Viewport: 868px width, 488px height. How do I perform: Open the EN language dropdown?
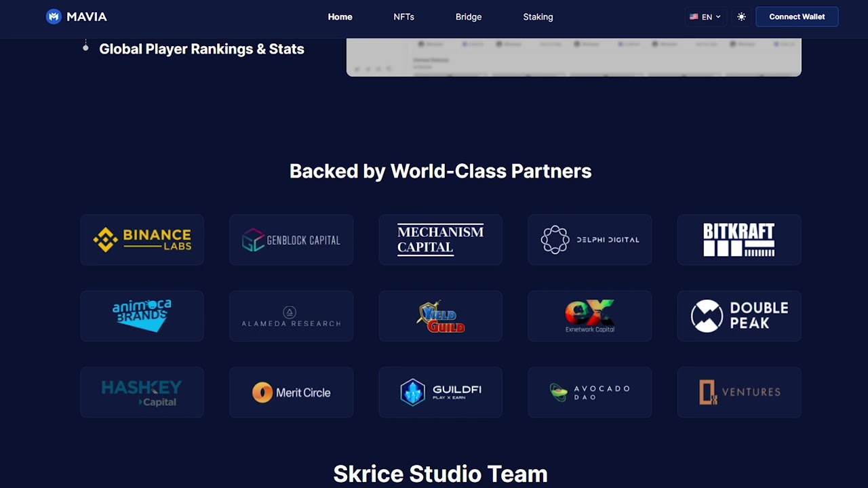click(705, 17)
